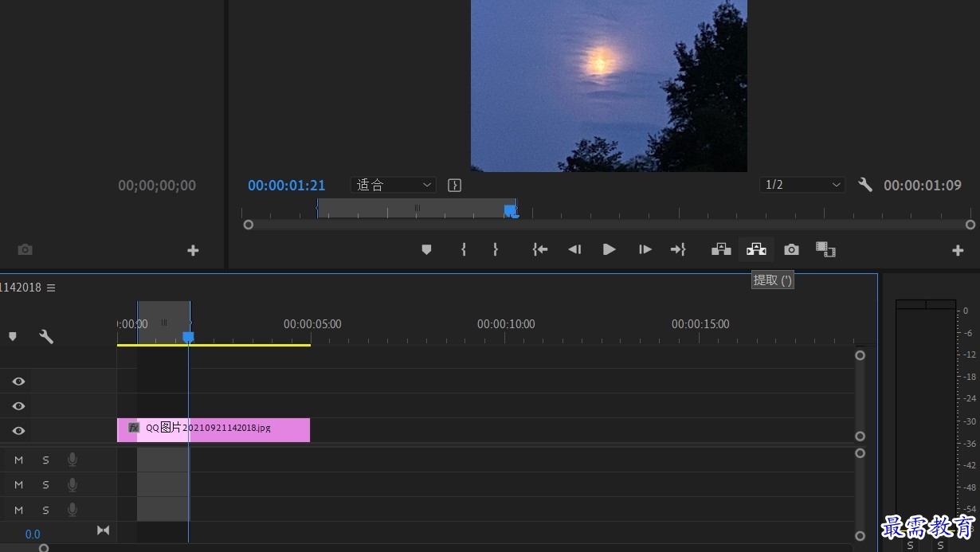Image resolution: width=980 pixels, height=552 pixels.
Task: Click the 00:00:15:00 mark on timeline ruler
Action: click(x=700, y=324)
